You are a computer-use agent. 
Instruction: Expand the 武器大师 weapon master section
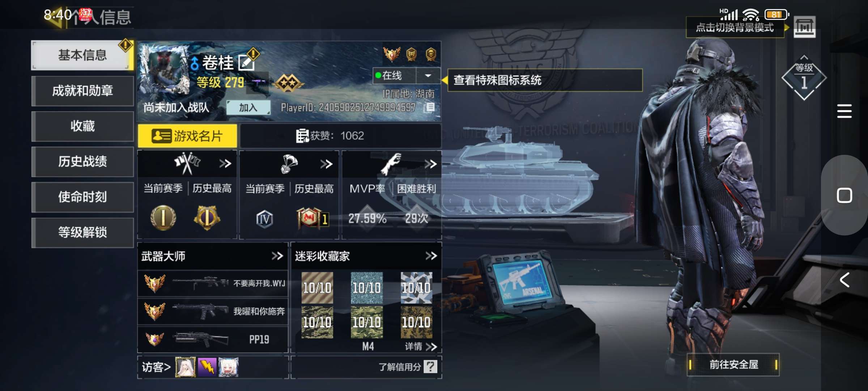(x=277, y=256)
